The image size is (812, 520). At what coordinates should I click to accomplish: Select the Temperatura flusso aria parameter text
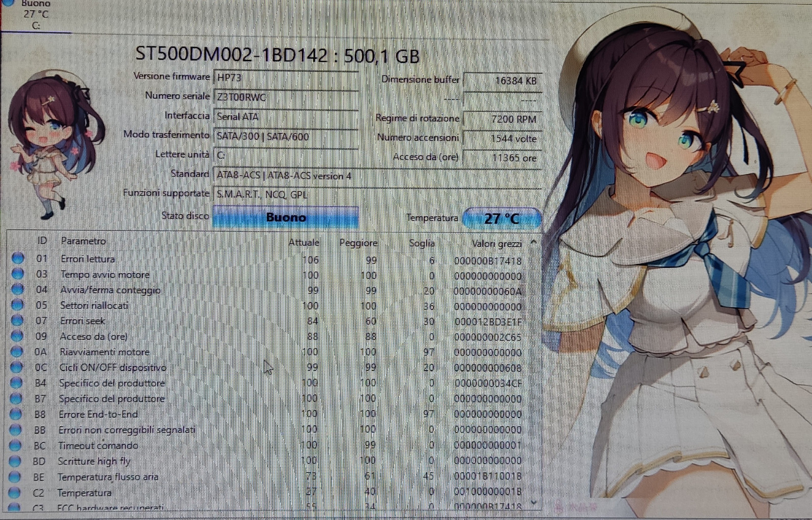pos(108,477)
